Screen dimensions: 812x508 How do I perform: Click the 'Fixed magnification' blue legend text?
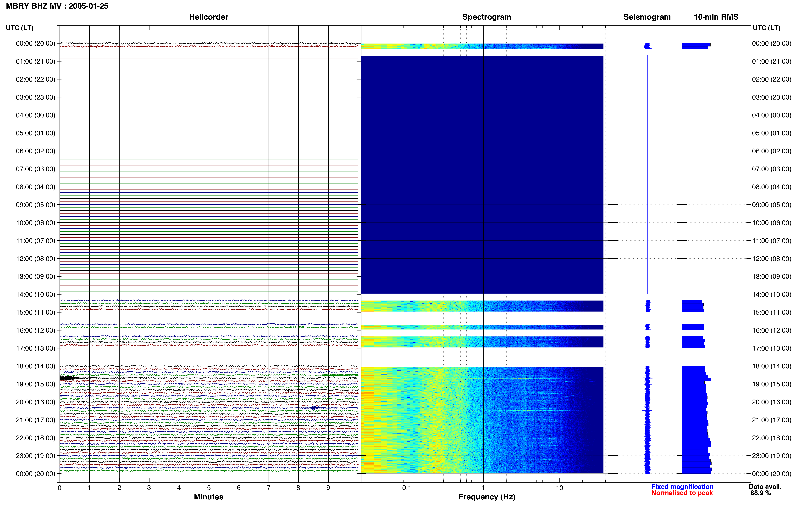click(682, 487)
